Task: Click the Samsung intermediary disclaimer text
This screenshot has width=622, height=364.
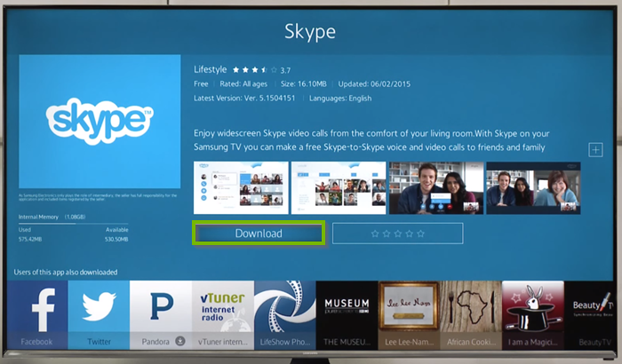Action: point(98,197)
